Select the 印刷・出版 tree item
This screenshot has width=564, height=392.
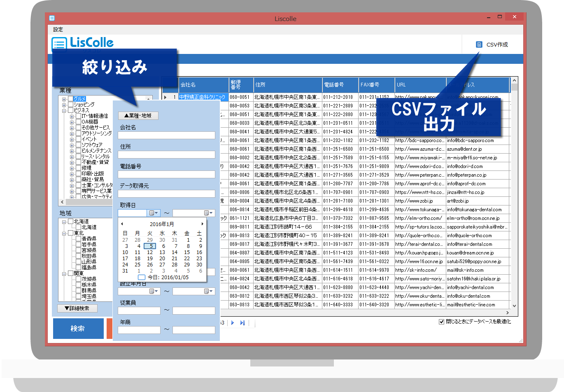pyautogui.click(x=93, y=174)
